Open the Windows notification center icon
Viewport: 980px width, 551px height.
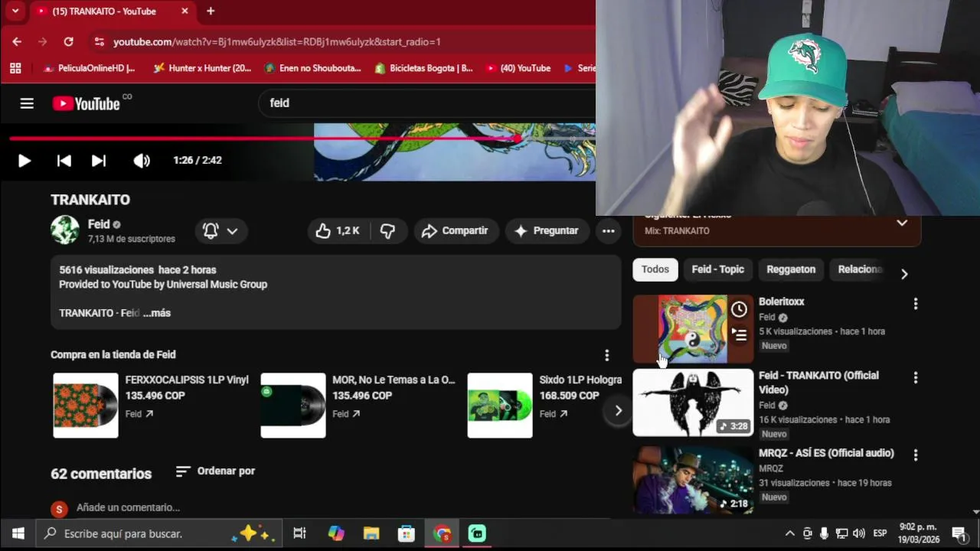coord(959,533)
